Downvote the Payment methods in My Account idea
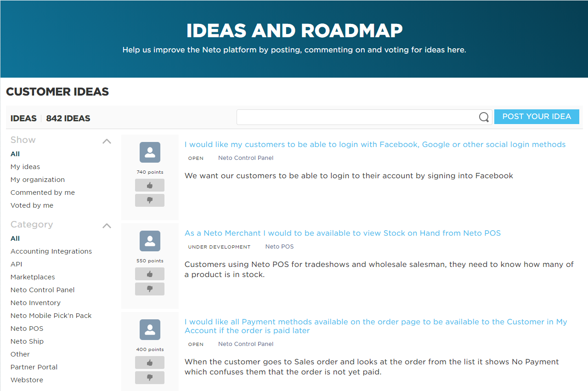Viewport: 588px width, 391px height. point(150,378)
